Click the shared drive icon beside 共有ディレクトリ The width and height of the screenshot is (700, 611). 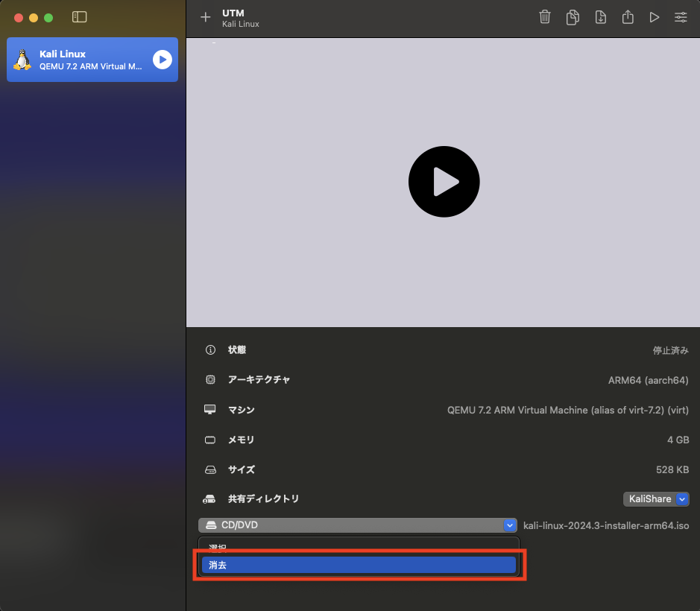tap(209, 499)
